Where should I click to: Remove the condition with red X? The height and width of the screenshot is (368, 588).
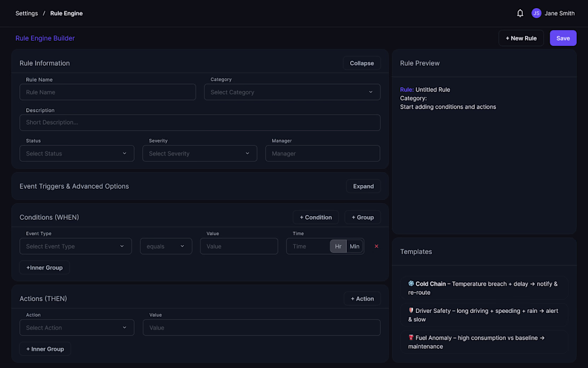click(x=376, y=246)
